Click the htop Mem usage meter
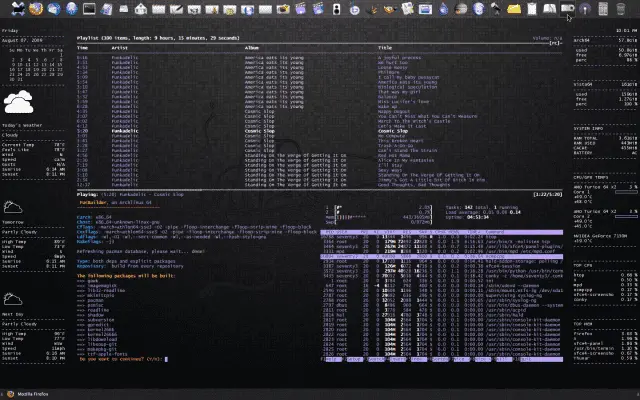Viewport: 640px width, 400px height. point(378,217)
